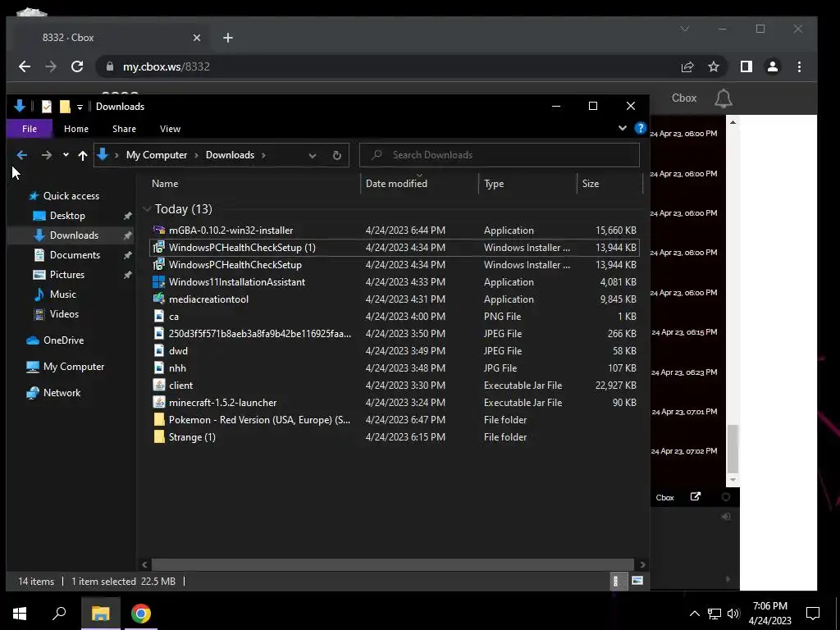
Task: Click Chrome icon in taskbar
Action: (141, 614)
